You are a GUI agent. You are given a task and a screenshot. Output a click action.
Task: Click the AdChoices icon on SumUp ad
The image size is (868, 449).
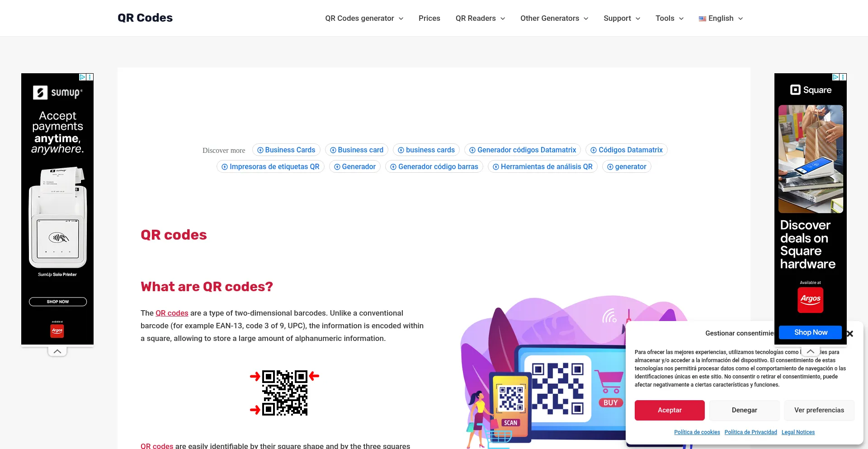(x=82, y=77)
